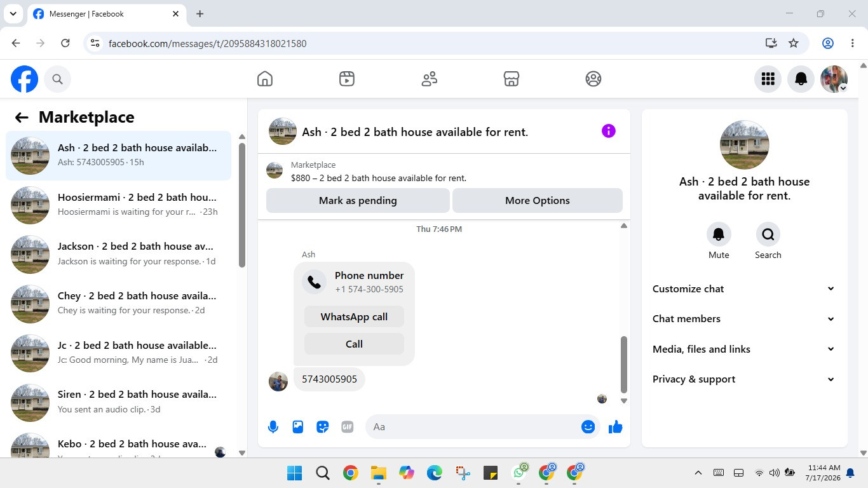Click More Options button

pyautogui.click(x=538, y=201)
